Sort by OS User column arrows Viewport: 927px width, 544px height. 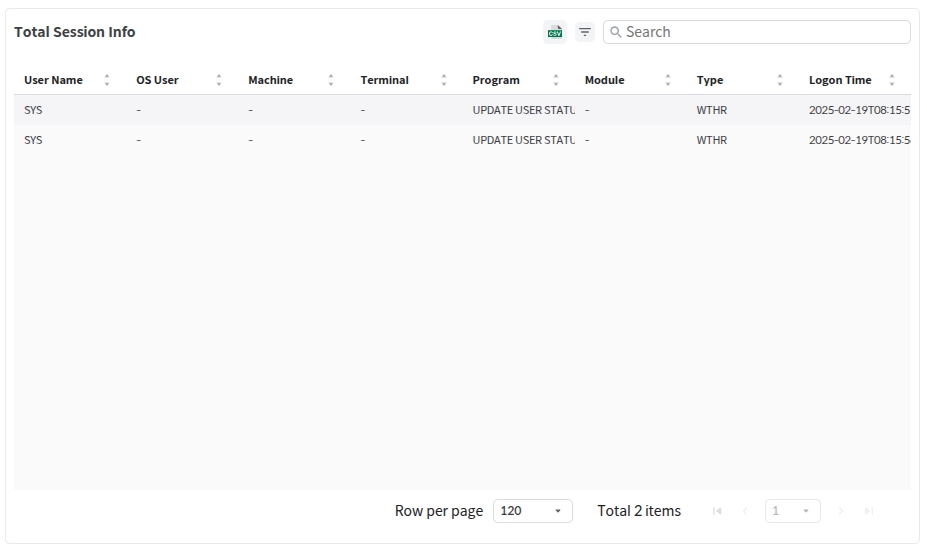pyautogui.click(x=219, y=80)
